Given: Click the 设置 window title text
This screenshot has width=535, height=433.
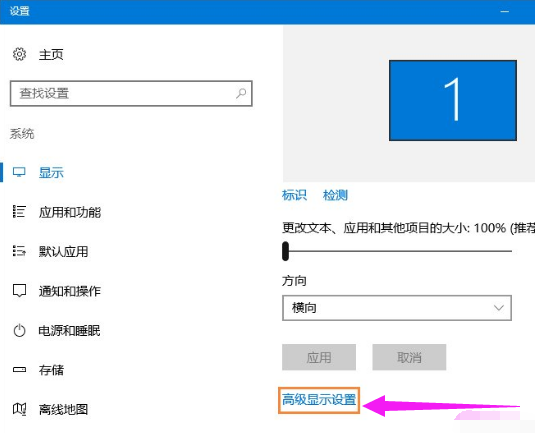Looking at the screenshot, I should (x=19, y=11).
